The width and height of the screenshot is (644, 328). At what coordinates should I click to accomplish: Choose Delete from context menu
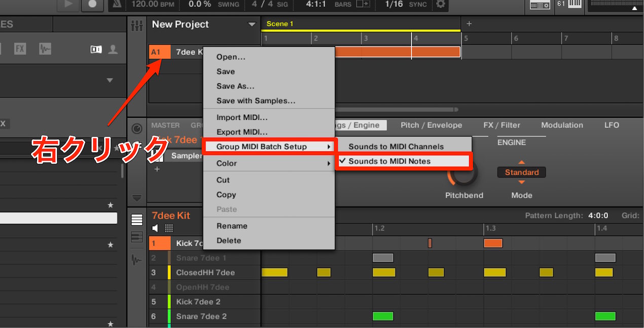pyautogui.click(x=269, y=241)
